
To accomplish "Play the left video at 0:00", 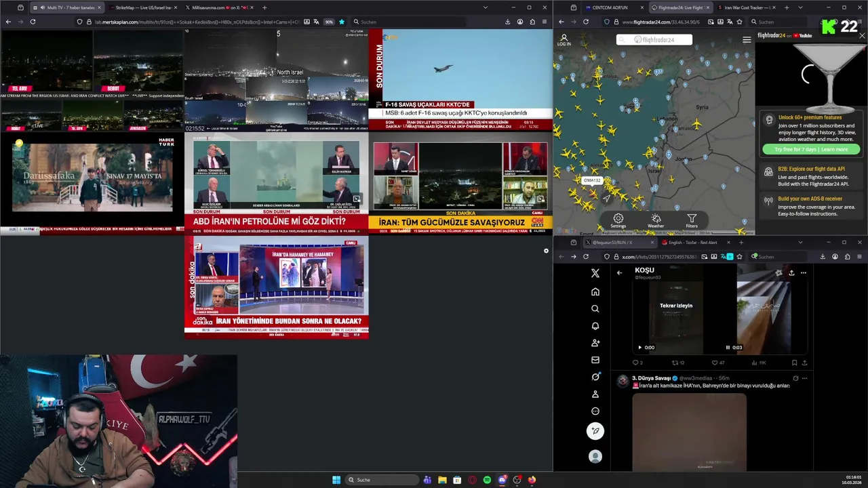I will [x=639, y=347].
